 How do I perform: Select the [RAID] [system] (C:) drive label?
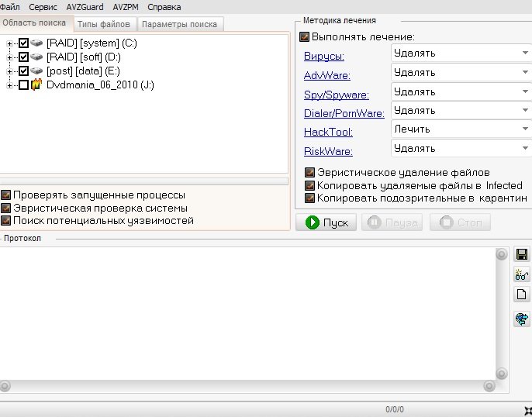[92, 43]
